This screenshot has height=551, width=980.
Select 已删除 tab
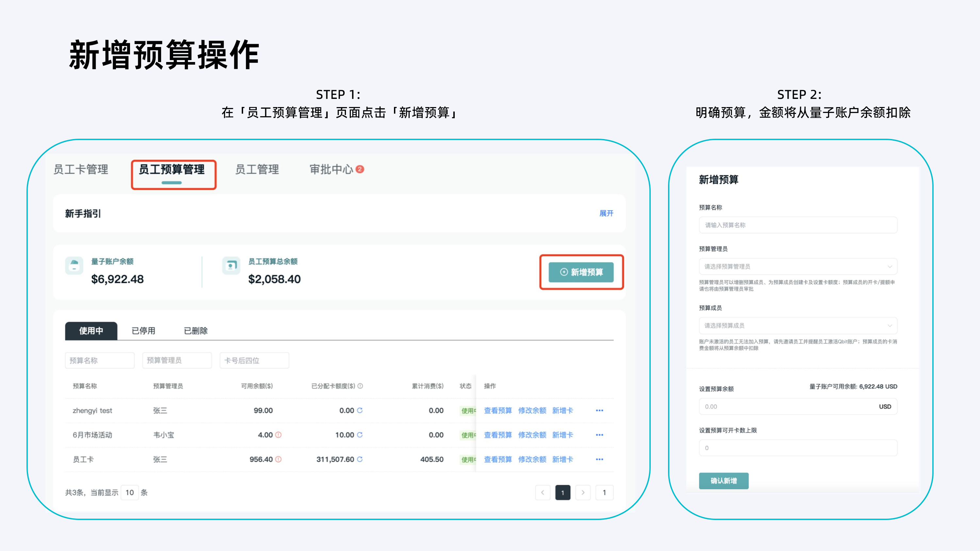pyautogui.click(x=196, y=331)
